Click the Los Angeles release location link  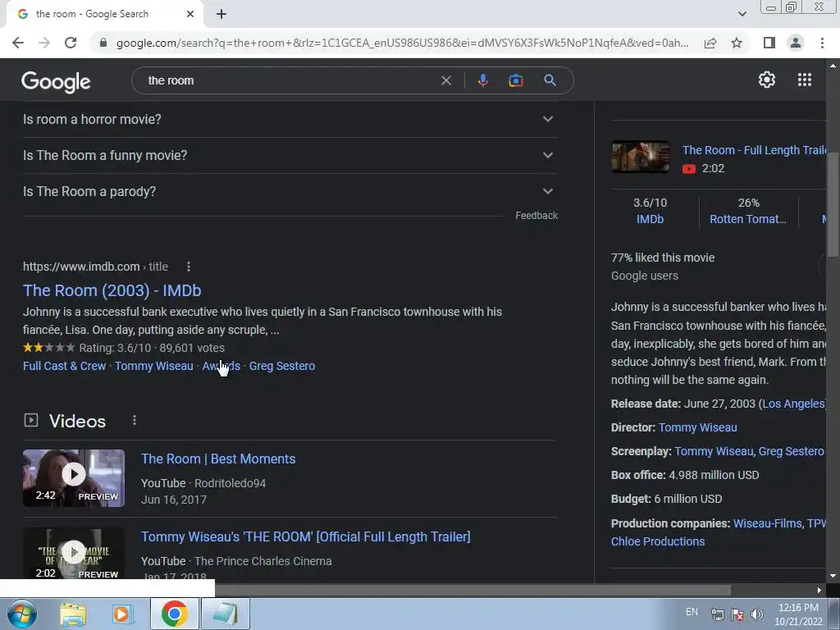point(793,404)
